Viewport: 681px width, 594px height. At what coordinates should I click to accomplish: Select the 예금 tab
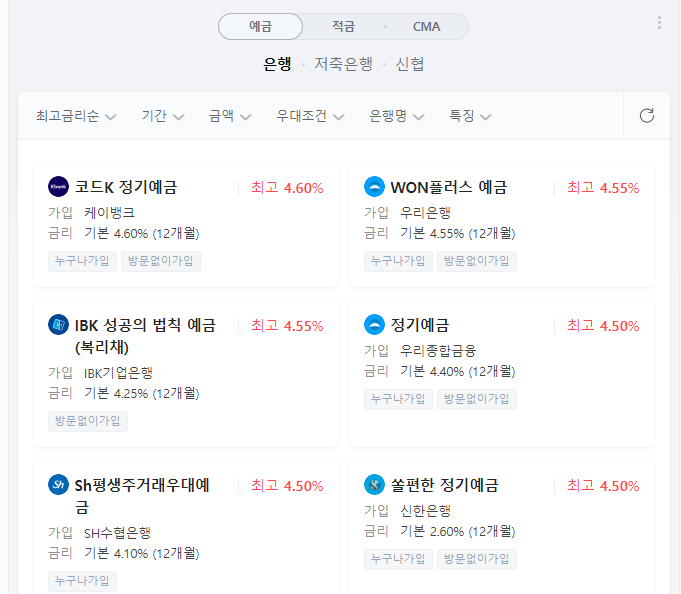pyautogui.click(x=261, y=26)
